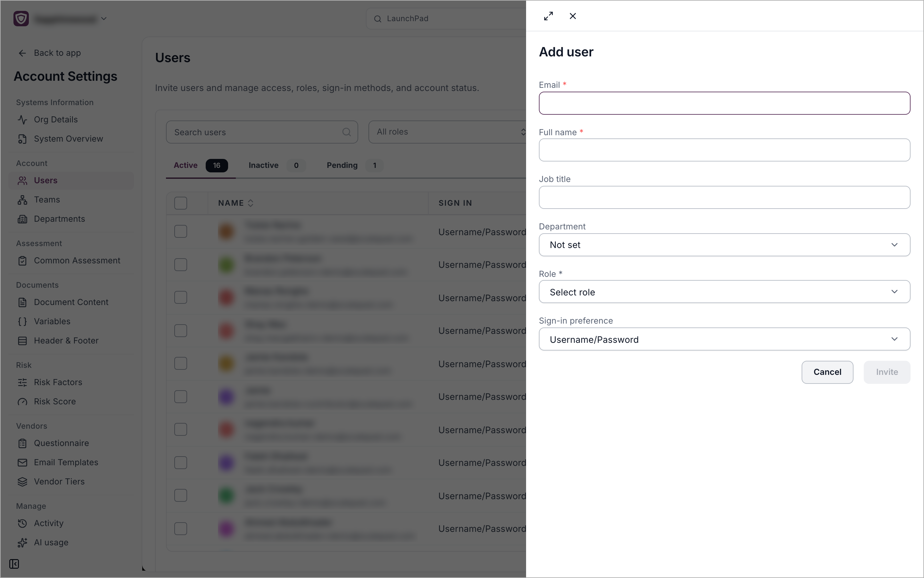Collapse the sidebar with the panel icon

click(14, 564)
